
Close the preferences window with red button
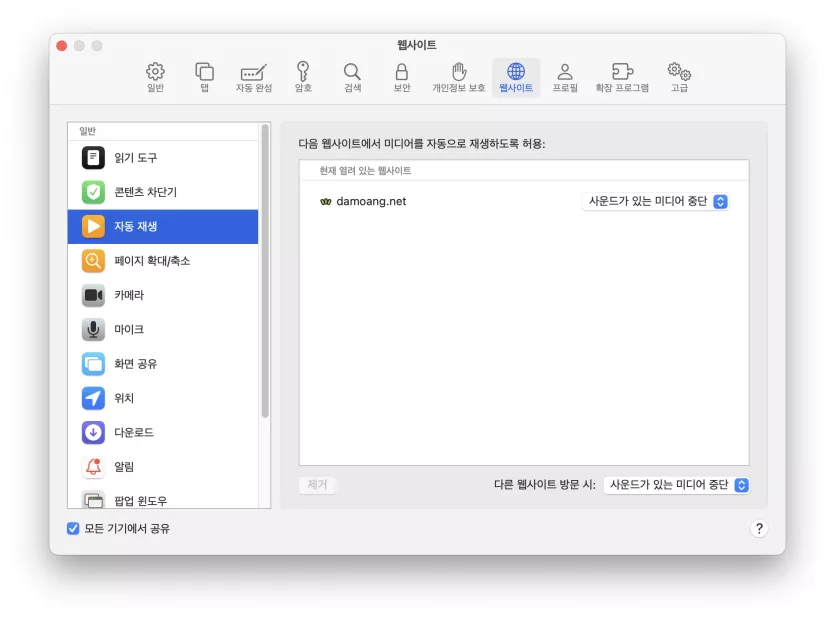62,46
